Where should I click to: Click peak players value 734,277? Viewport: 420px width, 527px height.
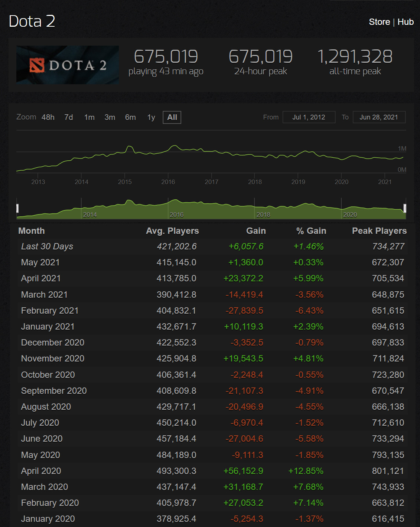388,246
